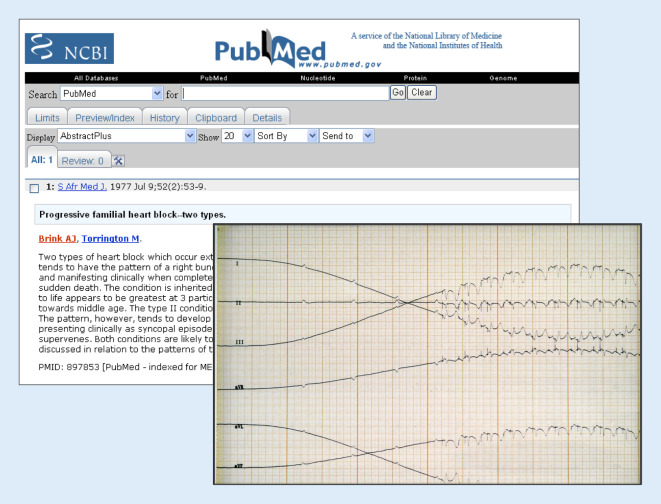Open author link Torrington M

[x=110, y=239]
